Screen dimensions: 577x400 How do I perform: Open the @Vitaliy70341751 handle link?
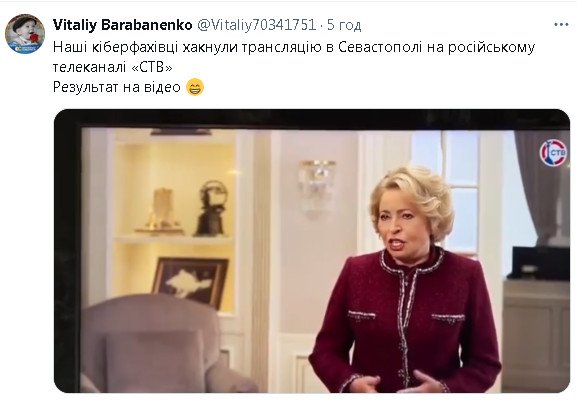coord(256,25)
